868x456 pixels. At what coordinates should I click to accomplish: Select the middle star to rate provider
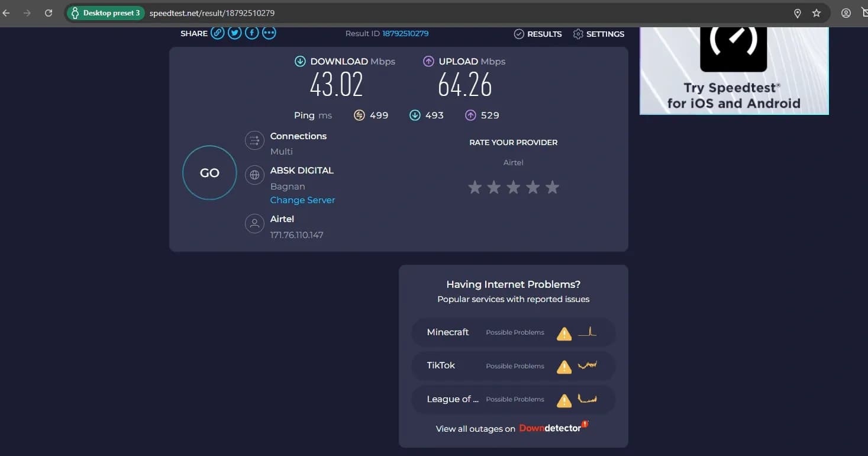[513, 187]
